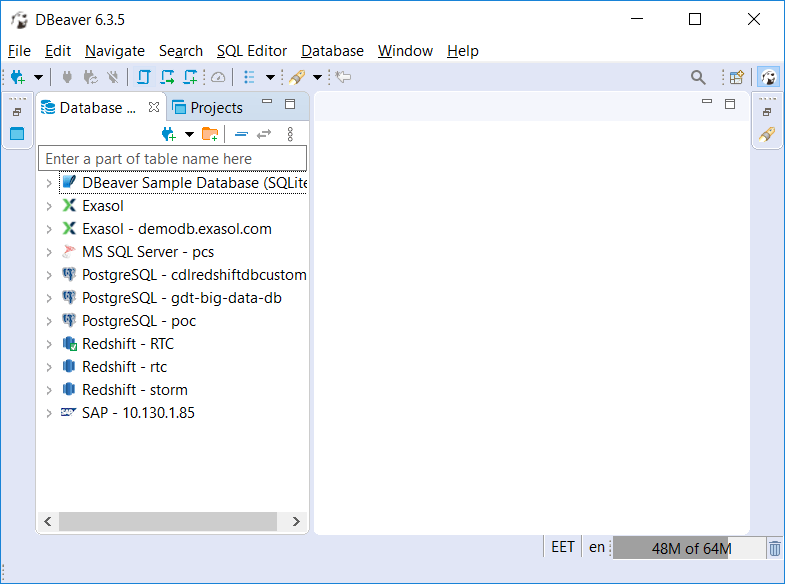Open the New Connection dropdown arrow in main toolbar
Viewport: 785px width, 584px height.
coord(38,77)
